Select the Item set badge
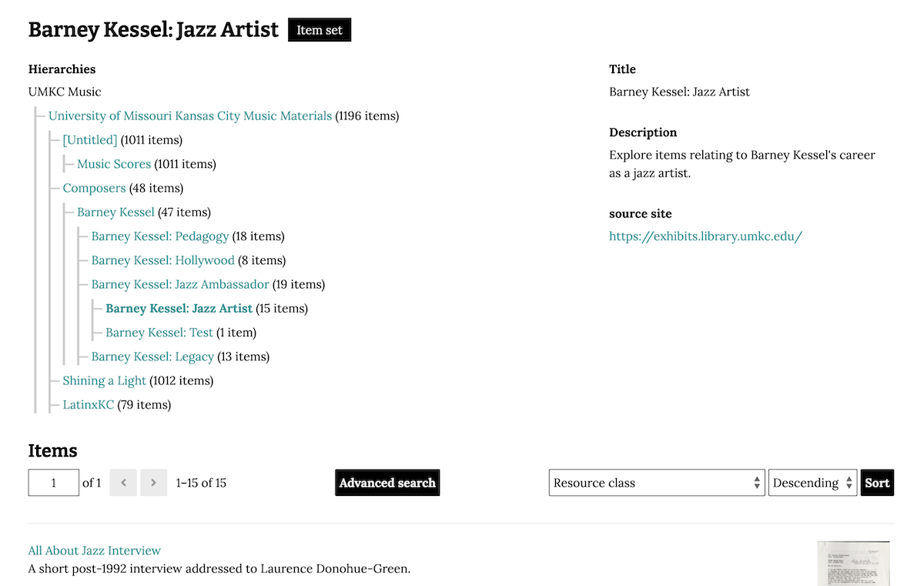924x586 pixels. click(x=319, y=29)
